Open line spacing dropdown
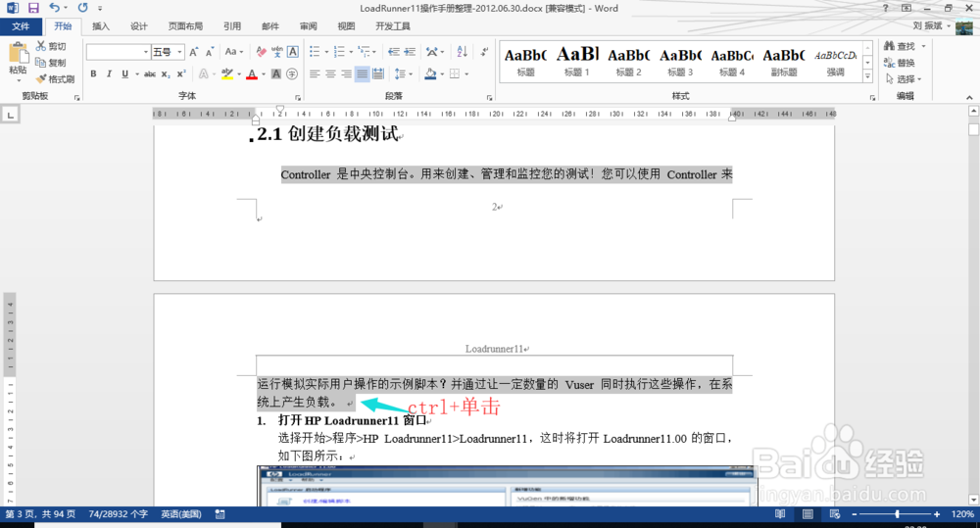 click(x=403, y=73)
